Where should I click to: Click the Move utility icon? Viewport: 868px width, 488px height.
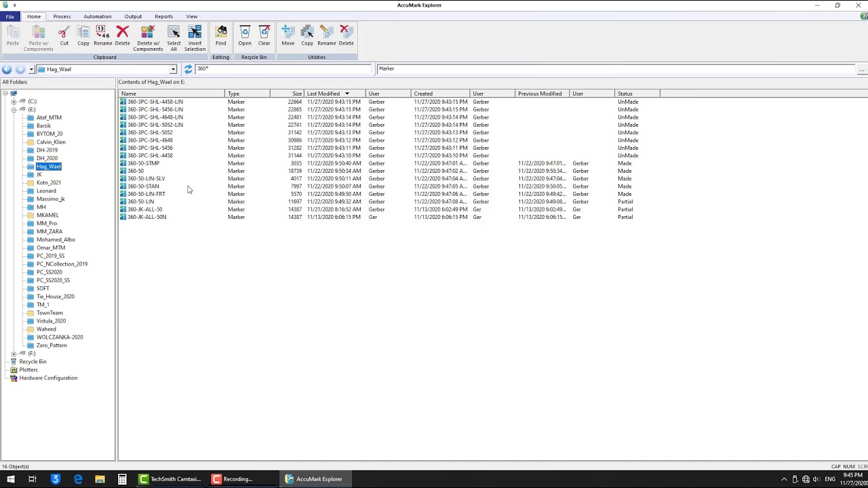click(x=288, y=36)
